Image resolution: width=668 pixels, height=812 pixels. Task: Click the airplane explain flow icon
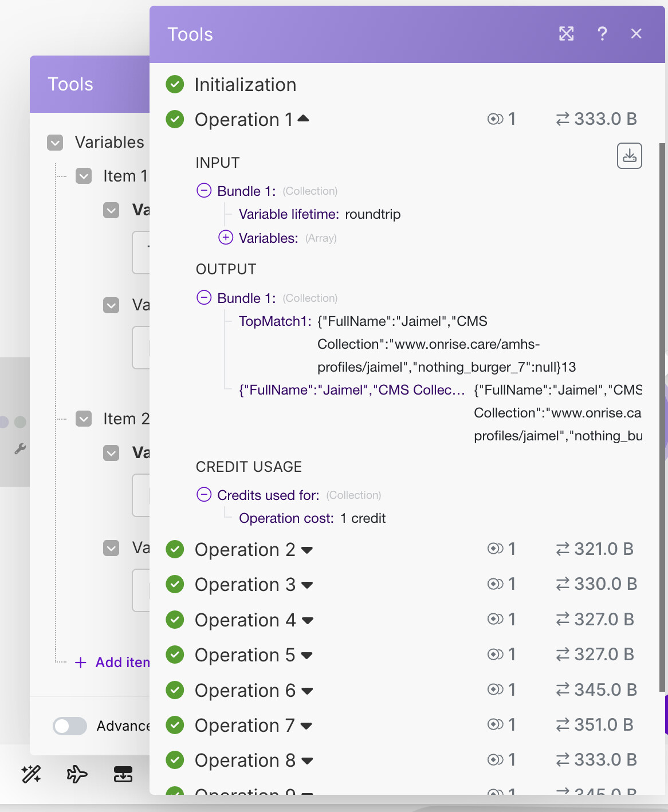tap(77, 774)
